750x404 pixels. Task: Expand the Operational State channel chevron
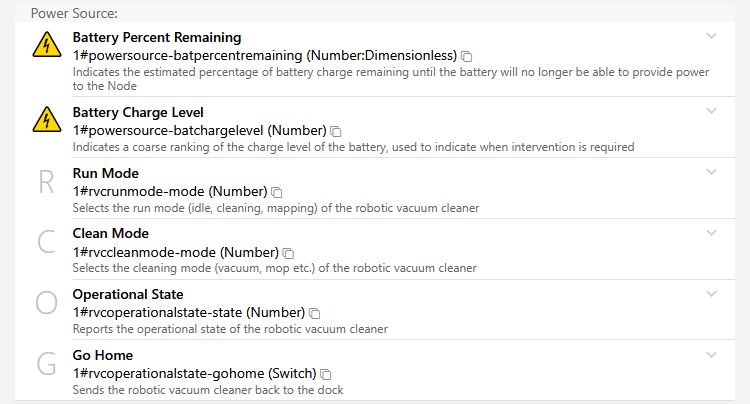711,294
